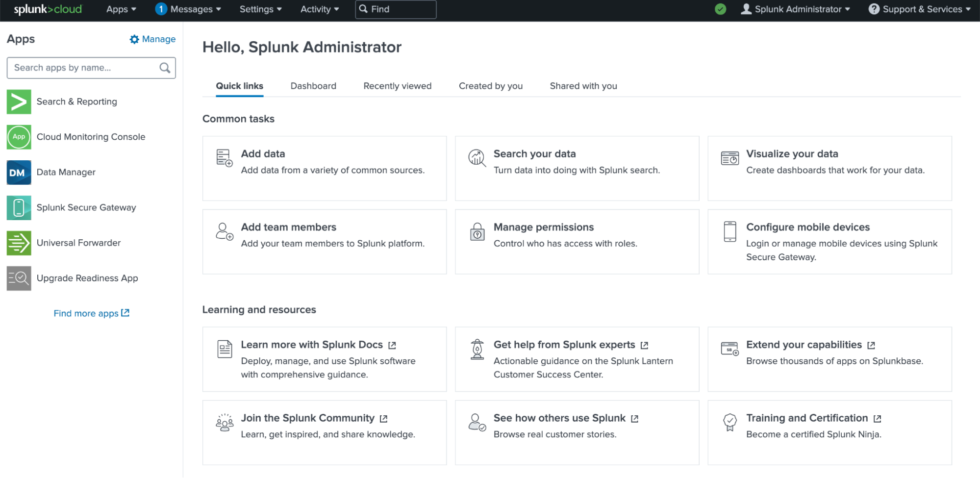Click the Visualize your data card icon

coord(730,158)
